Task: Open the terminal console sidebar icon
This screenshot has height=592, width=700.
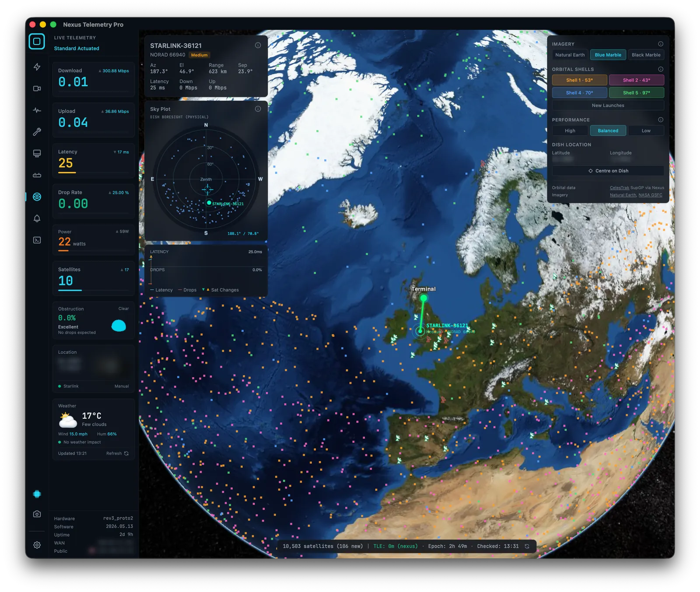Action: pos(37,240)
